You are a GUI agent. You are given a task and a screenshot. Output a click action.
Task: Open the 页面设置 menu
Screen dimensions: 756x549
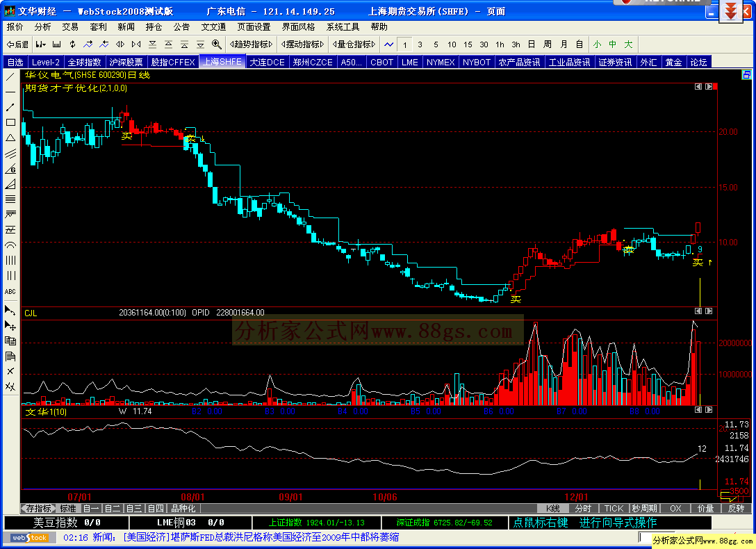pos(254,27)
